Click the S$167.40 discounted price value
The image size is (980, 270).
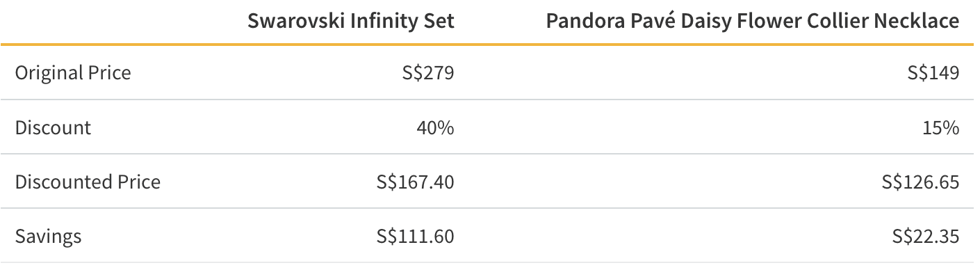(x=415, y=182)
